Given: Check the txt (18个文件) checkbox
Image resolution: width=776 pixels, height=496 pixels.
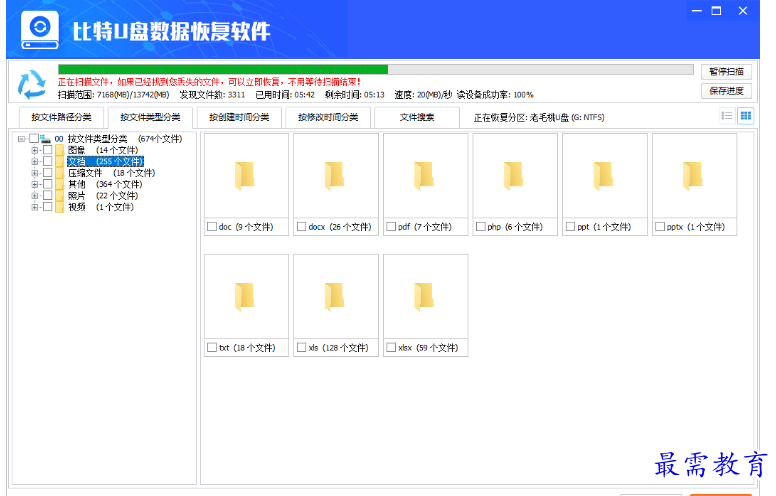Looking at the screenshot, I should click(x=212, y=347).
